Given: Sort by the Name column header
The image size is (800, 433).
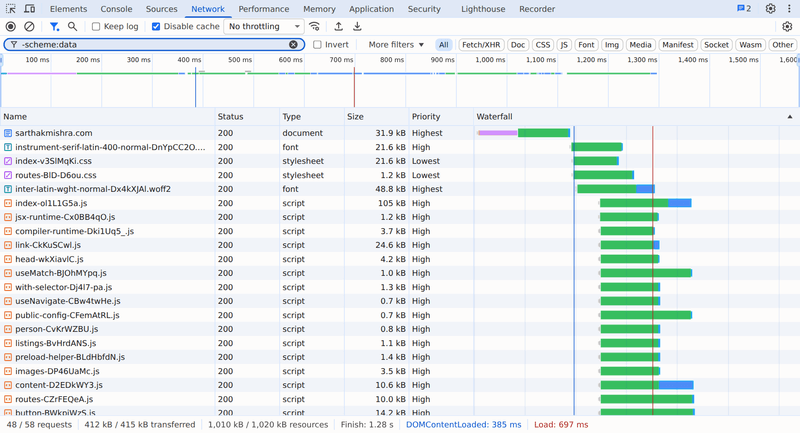Looking at the screenshot, I should coord(108,117).
